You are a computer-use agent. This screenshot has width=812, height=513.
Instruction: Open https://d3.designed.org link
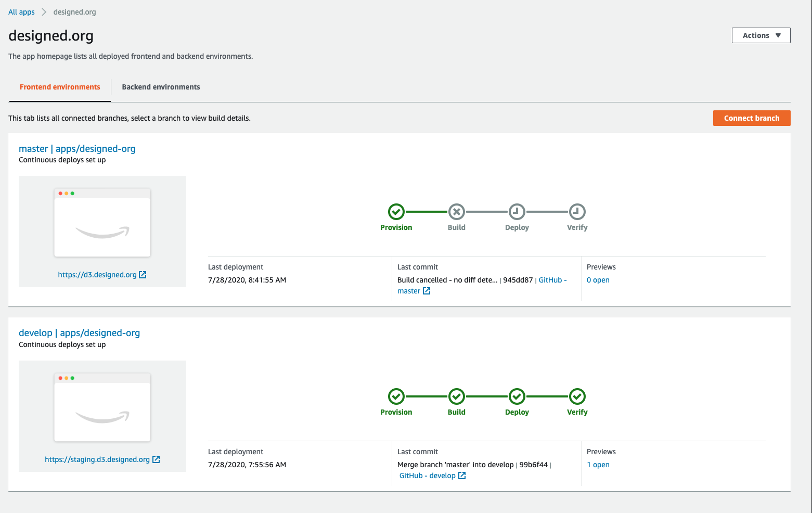point(97,275)
